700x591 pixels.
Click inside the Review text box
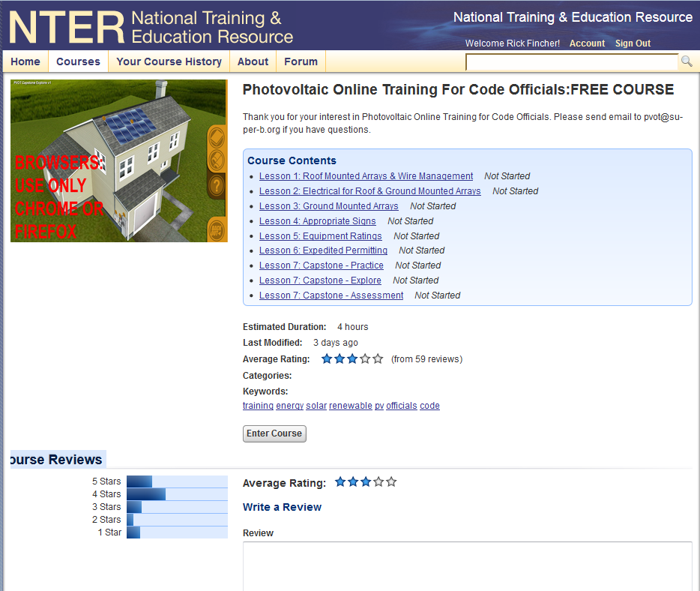pyautogui.click(x=468, y=566)
